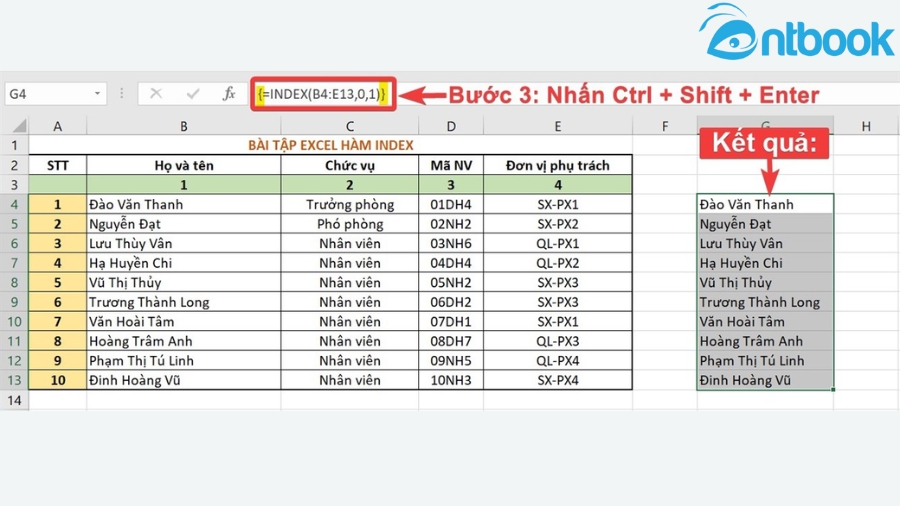
Task: Click the INDEX formula in formula bar
Action: 321,94
